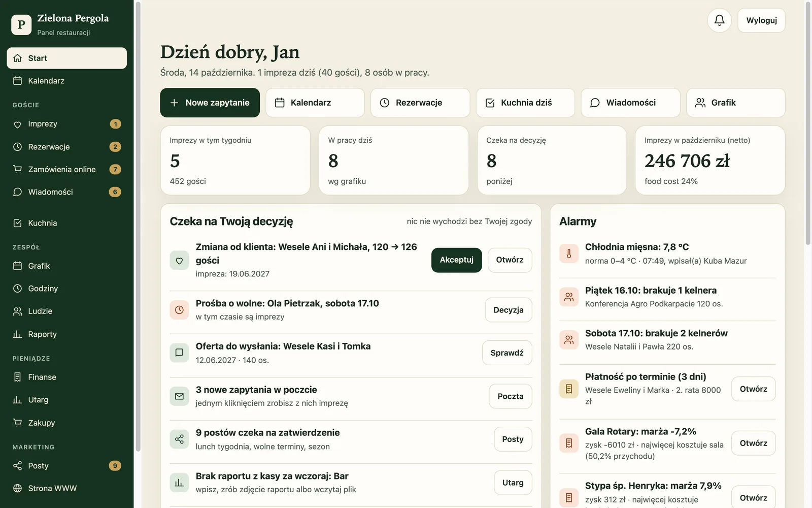Viewport: 812px width, 508px height.
Task: Go to Imprezy in the sidebar
Action: [x=66, y=124]
